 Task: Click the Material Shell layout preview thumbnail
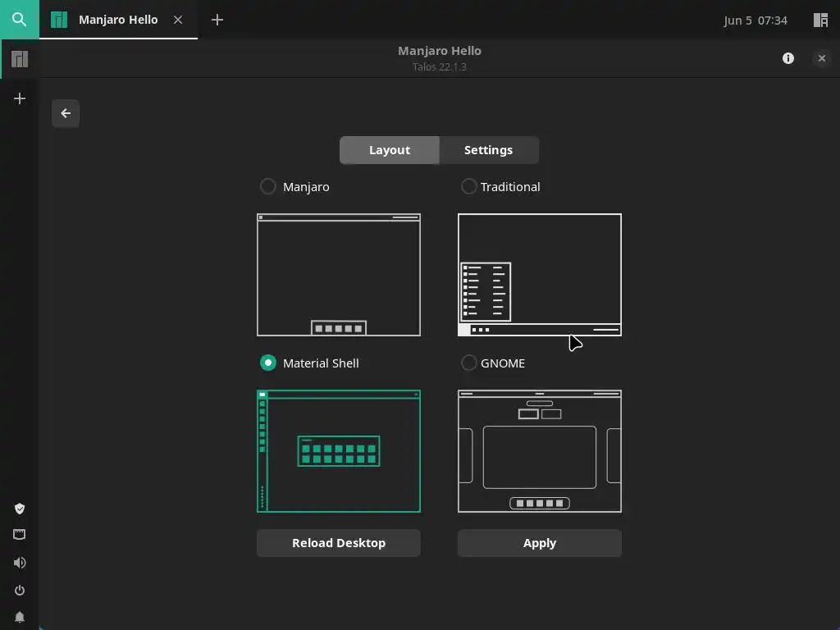(339, 451)
